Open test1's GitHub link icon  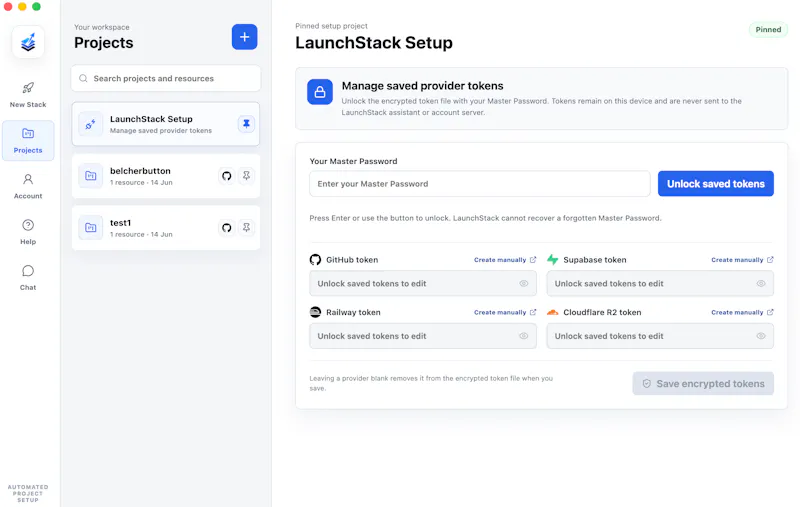pyautogui.click(x=227, y=228)
